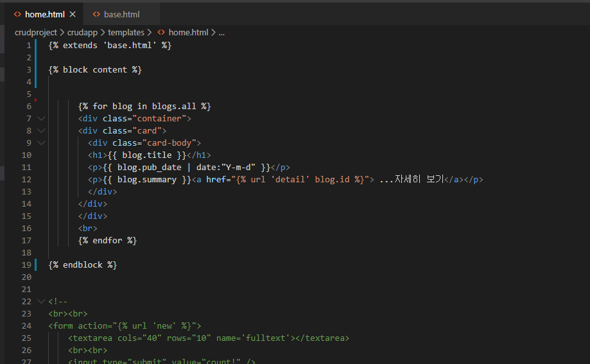Click the "자세히 보기" link text
Viewport: 590px width, 364px height.
pos(419,179)
